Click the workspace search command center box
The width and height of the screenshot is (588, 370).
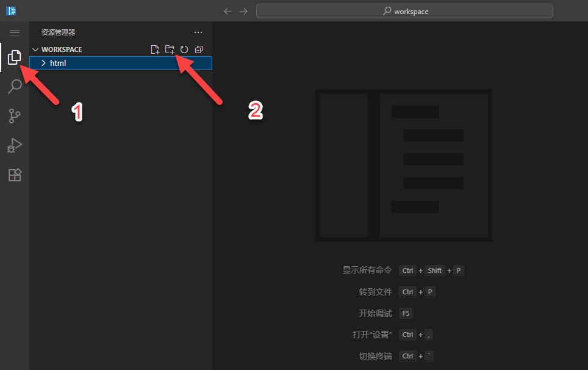pyautogui.click(x=404, y=11)
